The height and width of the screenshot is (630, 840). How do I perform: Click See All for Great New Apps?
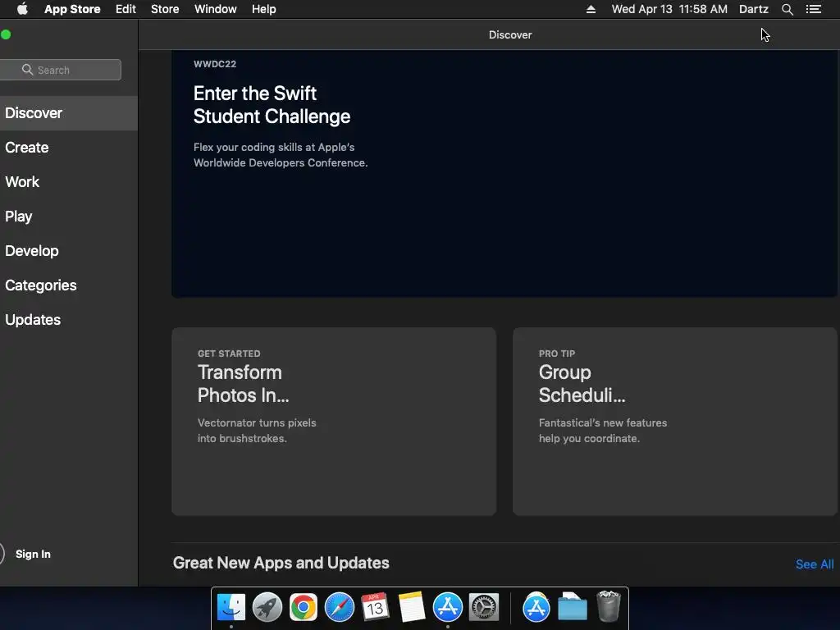coord(815,564)
